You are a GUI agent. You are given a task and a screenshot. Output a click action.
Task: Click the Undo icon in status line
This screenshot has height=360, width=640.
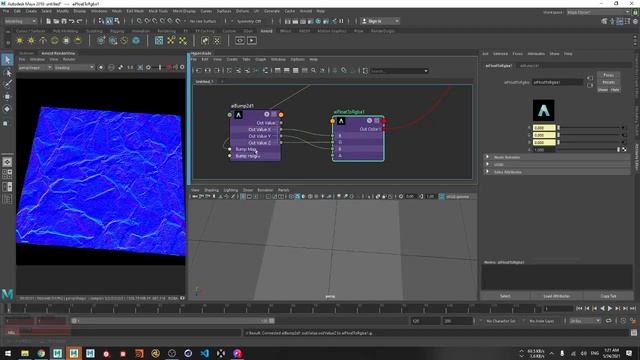pos(72,21)
